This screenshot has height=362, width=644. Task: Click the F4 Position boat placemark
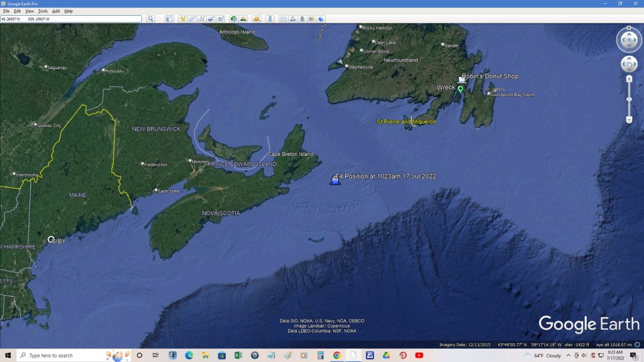point(335,181)
